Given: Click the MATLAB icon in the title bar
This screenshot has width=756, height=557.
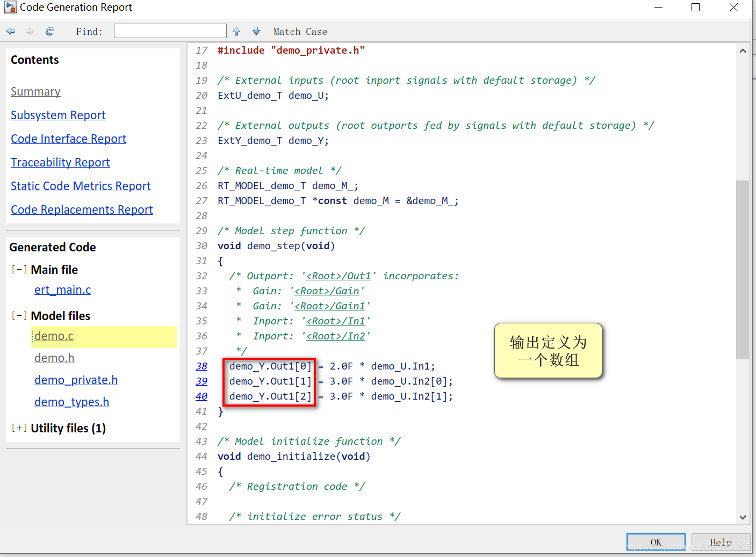Looking at the screenshot, I should pos(10,8).
